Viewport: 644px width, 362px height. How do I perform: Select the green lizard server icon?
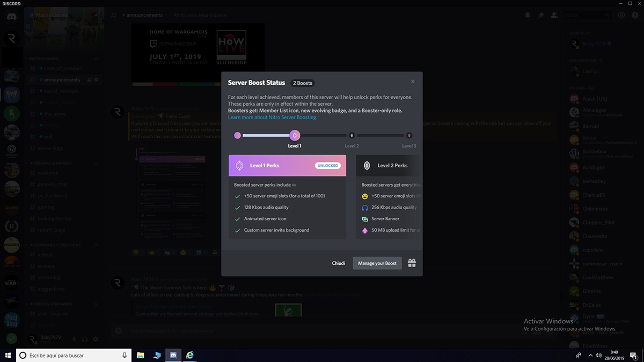[11, 114]
